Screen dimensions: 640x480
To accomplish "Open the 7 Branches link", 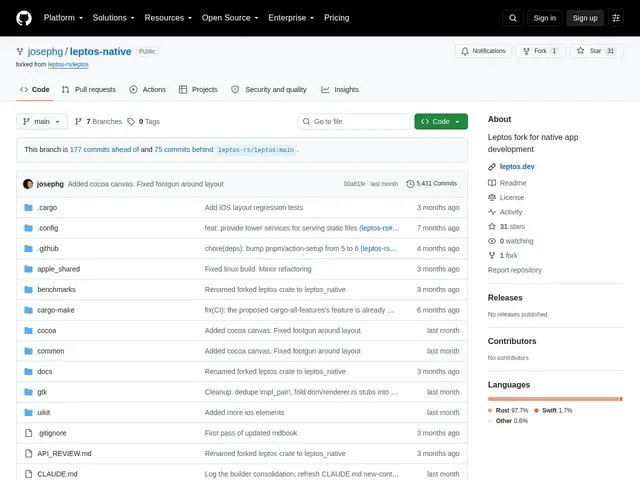I will coord(98,122).
